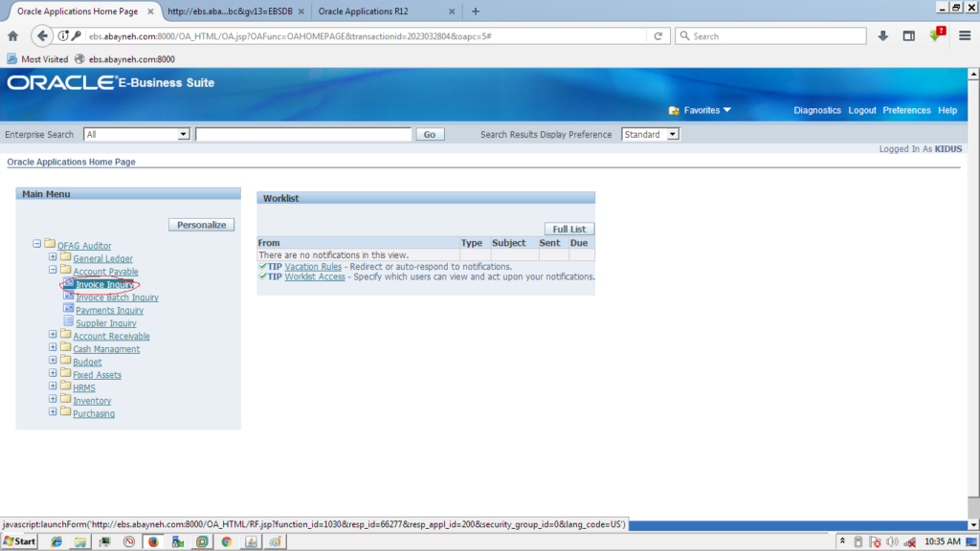
Task: Click the Invoice Batch Inquiry form icon
Action: coord(69,296)
